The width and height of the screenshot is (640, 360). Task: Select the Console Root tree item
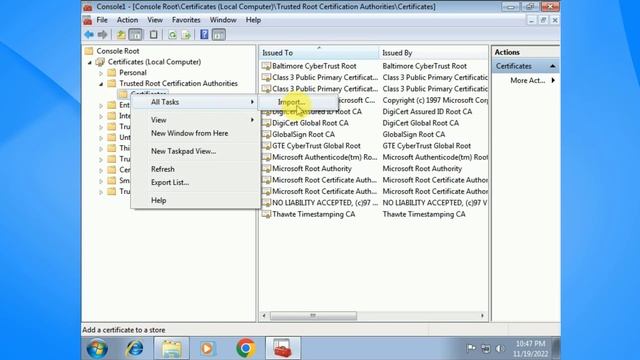pyautogui.click(x=118, y=51)
